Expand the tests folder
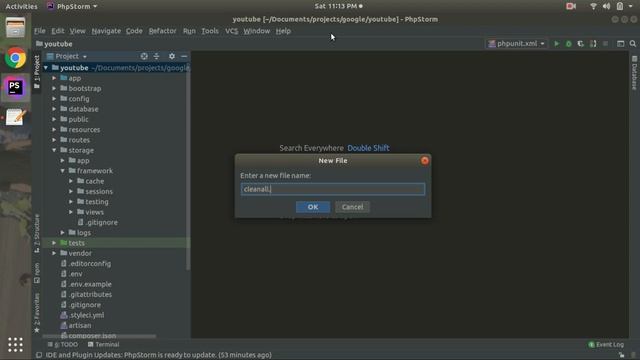The height and width of the screenshot is (360, 640). [x=54, y=243]
